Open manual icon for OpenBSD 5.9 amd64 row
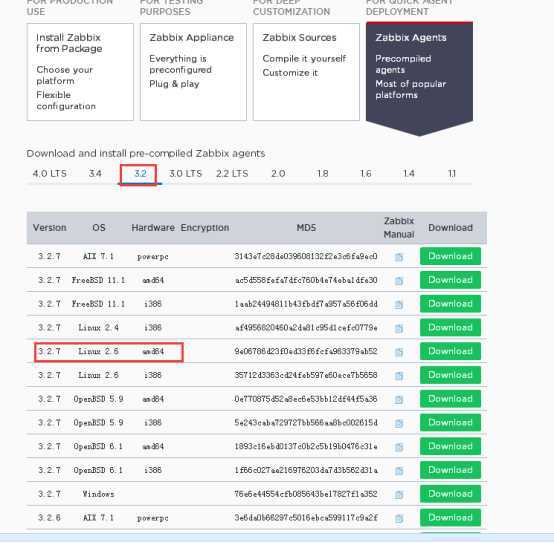554x543 pixels. click(399, 400)
